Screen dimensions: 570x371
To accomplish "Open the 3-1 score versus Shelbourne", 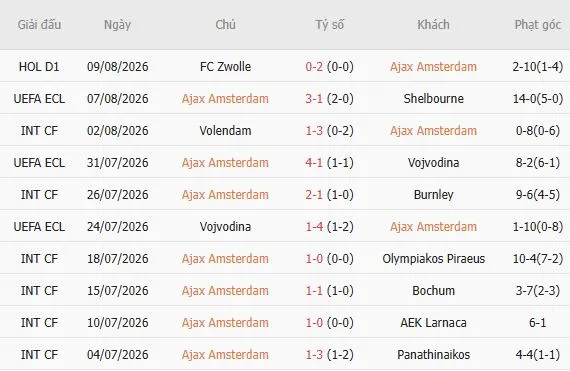I will tap(314, 99).
